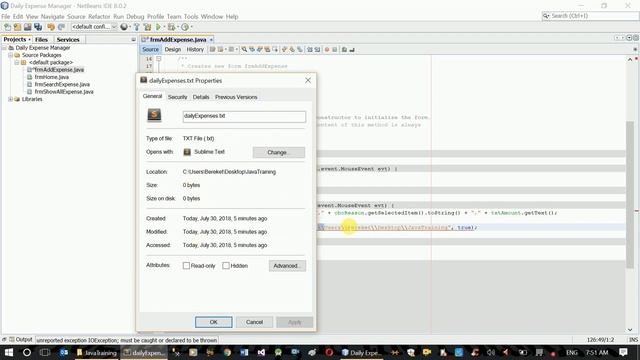Close the frmAddExpense.java editor tab
640x360 pixels.
point(211,40)
